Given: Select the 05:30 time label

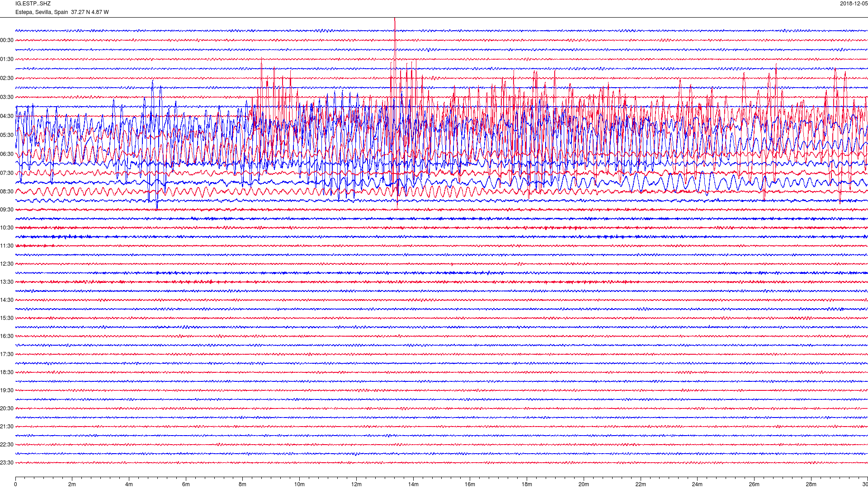Looking at the screenshot, I should tap(7, 135).
